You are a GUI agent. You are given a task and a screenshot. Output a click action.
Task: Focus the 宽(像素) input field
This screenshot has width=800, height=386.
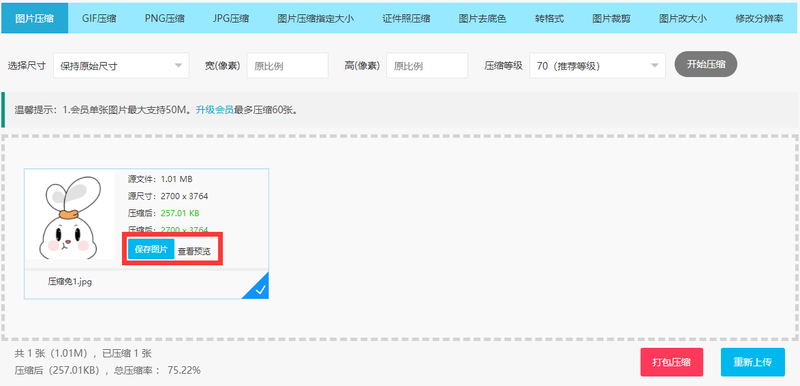click(288, 66)
